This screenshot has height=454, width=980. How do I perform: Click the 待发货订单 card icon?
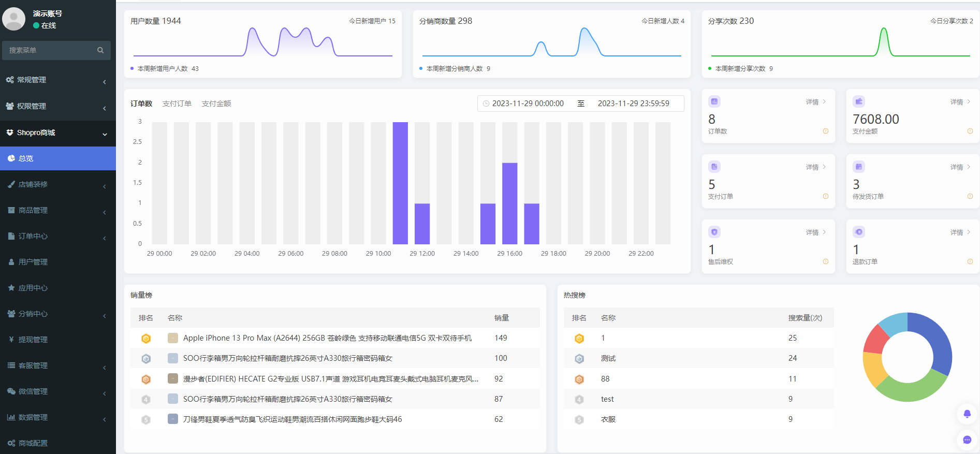pyautogui.click(x=859, y=167)
